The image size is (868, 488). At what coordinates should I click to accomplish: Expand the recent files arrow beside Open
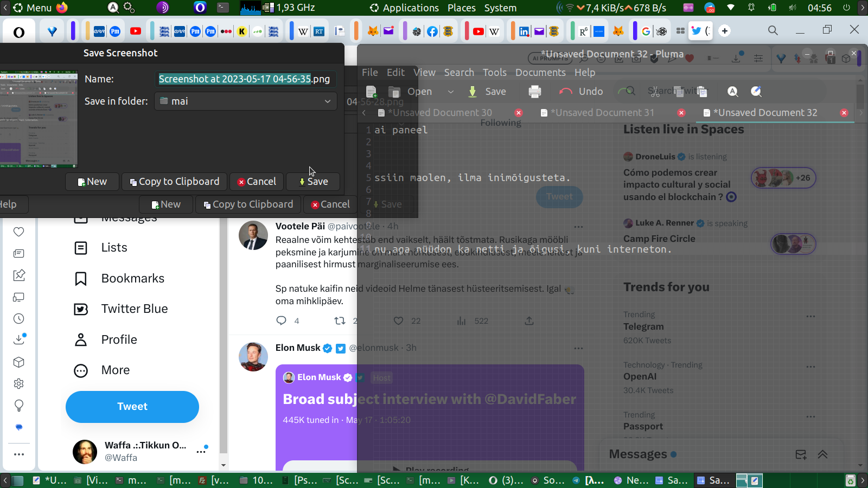pyautogui.click(x=450, y=92)
